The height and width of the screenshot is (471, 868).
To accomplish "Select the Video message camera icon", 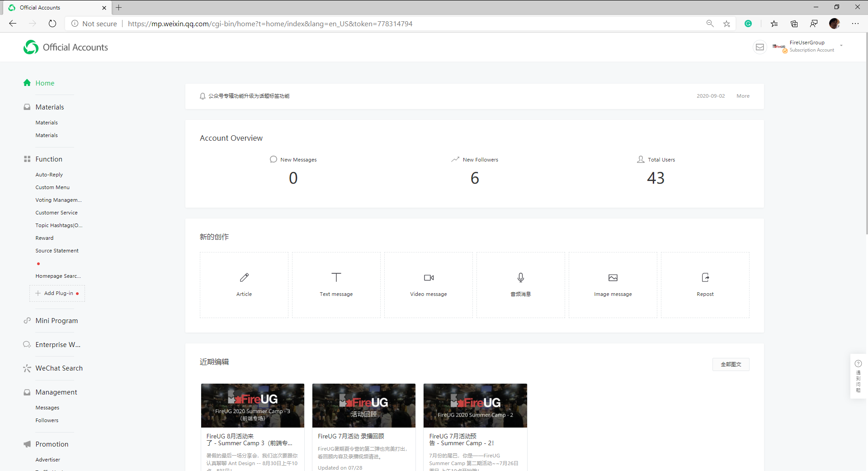I will (429, 277).
